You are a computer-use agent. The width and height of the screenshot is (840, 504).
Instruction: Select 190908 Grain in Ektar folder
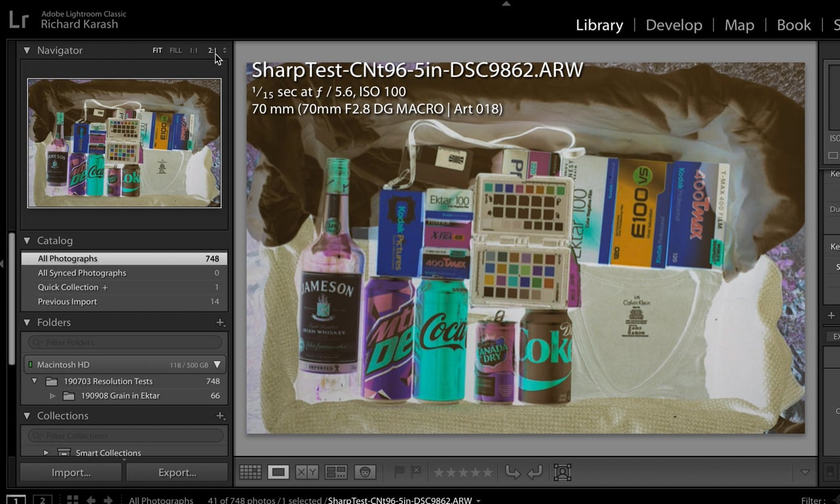[125, 396]
